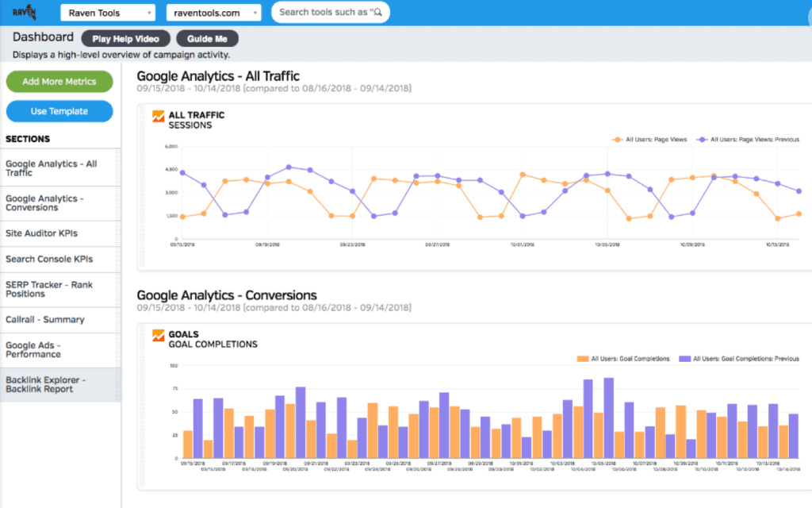Open Google Ads - Performance section
Image resolution: width=812 pixels, height=508 pixels.
click(60, 350)
